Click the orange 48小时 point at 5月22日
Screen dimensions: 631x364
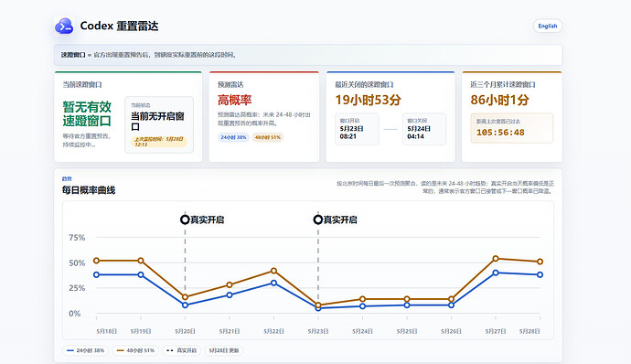pos(273,271)
